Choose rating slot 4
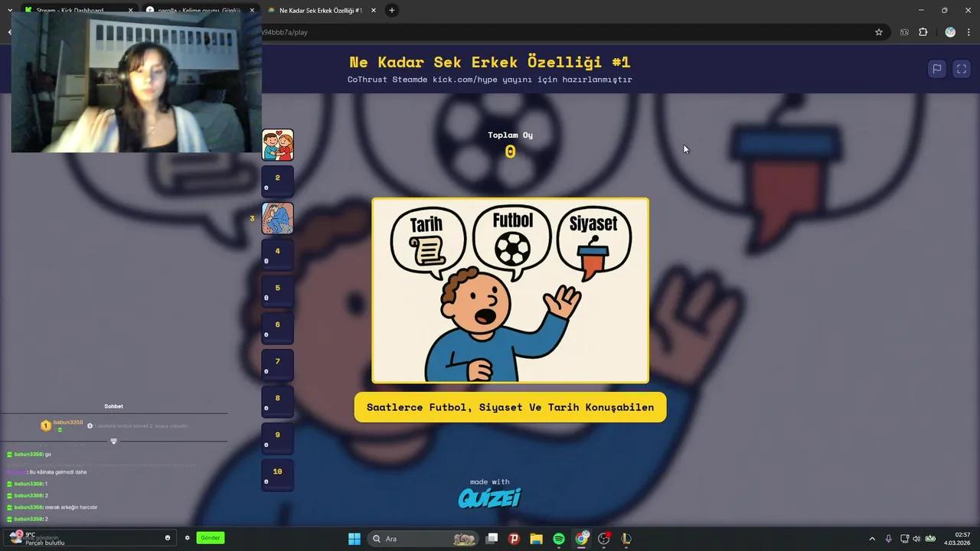This screenshot has height=551, width=980. 278,255
